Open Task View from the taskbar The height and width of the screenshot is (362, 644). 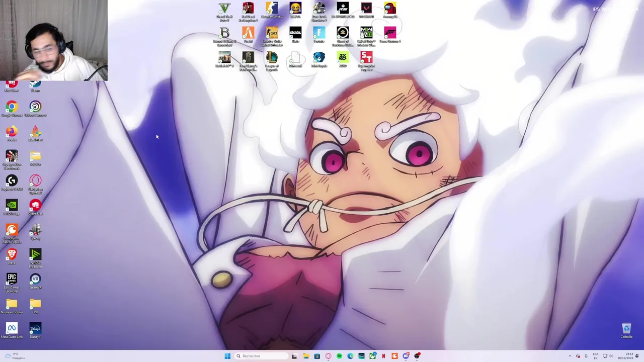(294, 356)
